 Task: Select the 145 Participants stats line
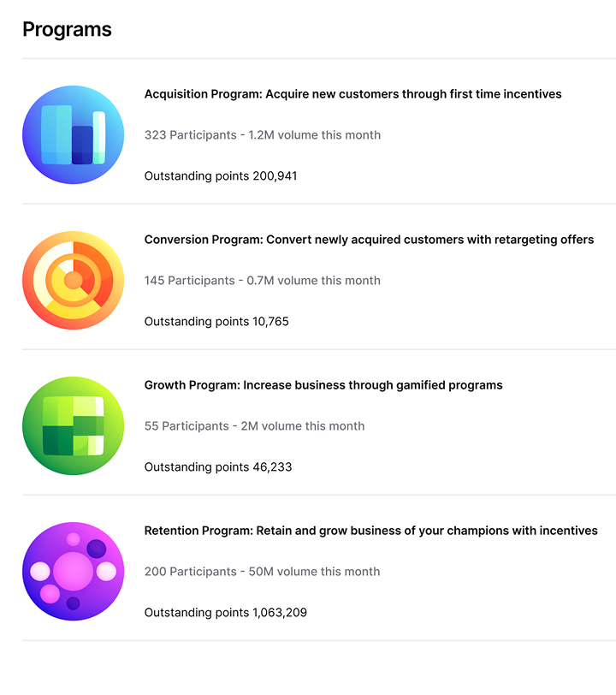click(263, 280)
